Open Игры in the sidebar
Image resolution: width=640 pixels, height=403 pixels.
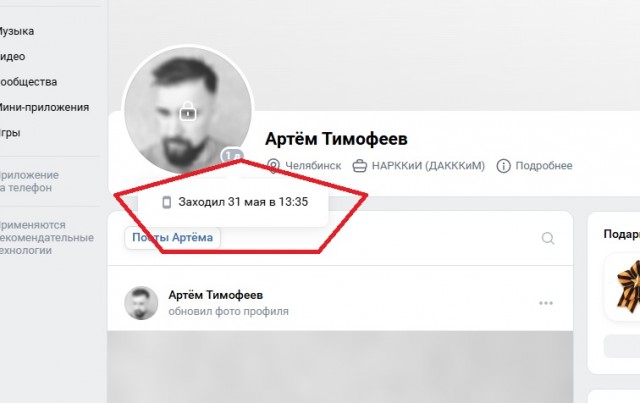[x=10, y=132]
